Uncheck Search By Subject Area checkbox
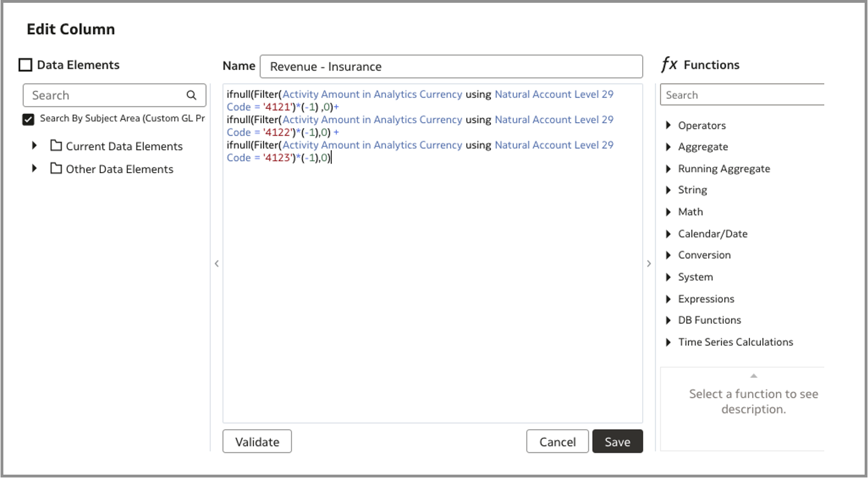Image resolution: width=868 pixels, height=478 pixels. (x=29, y=119)
